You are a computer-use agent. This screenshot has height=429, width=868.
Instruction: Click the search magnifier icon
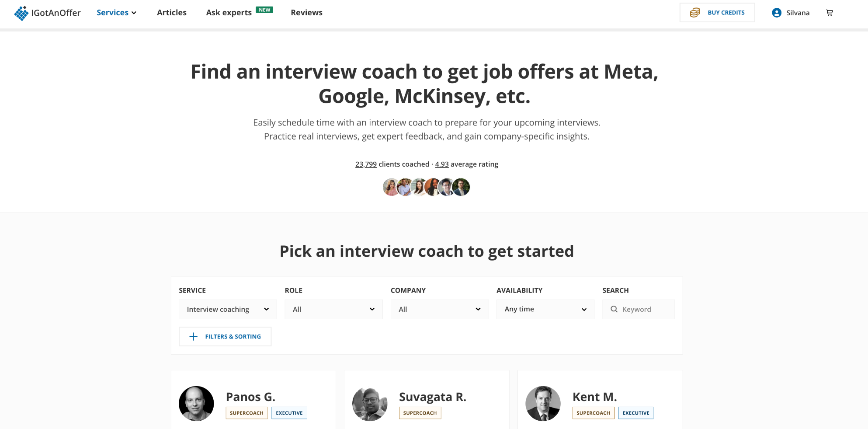pos(614,309)
